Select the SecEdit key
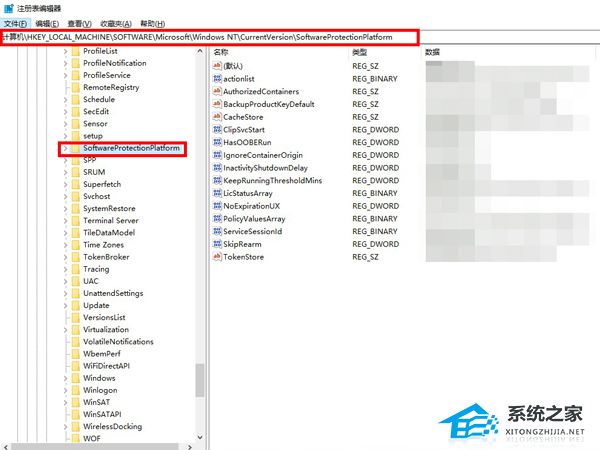Screen dimensions: 600x450 (x=96, y=111)
